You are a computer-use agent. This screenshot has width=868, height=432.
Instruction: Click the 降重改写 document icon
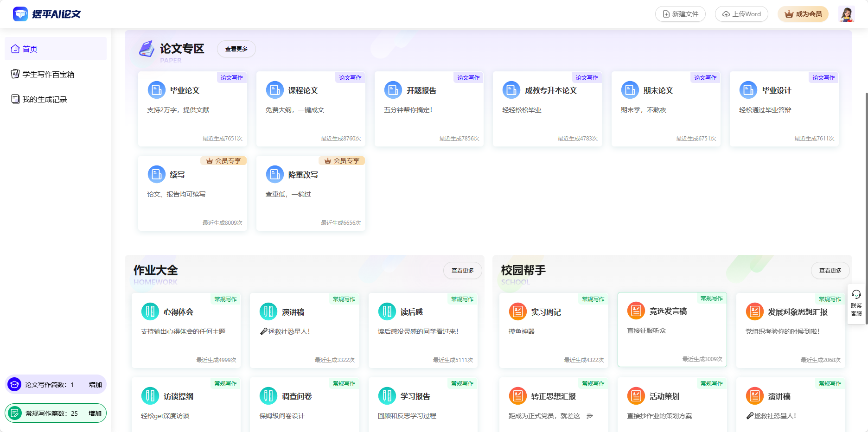coord(275,174)
